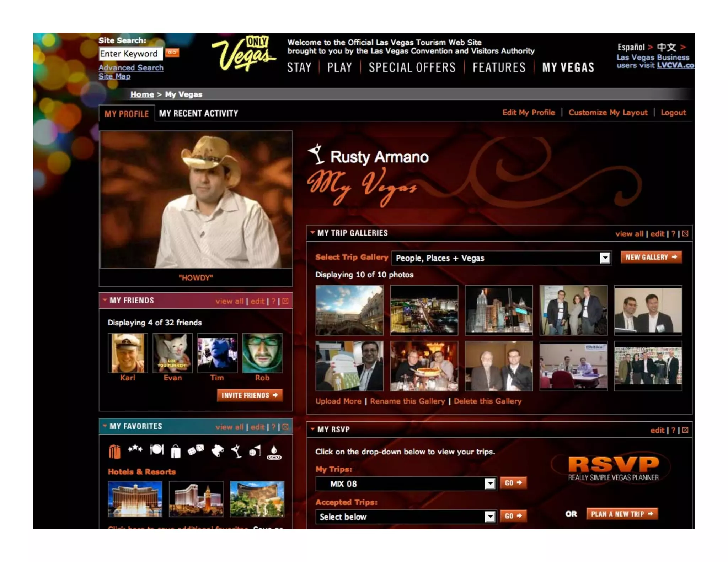This screenshot has height=562, width=728.
Task: Click the Invite Friends button
Action: click(250, 395)
